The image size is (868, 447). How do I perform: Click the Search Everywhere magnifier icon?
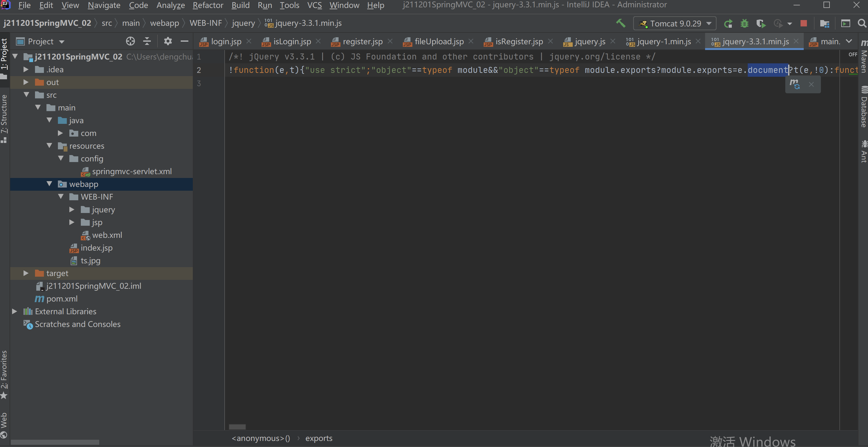point(862,23)
